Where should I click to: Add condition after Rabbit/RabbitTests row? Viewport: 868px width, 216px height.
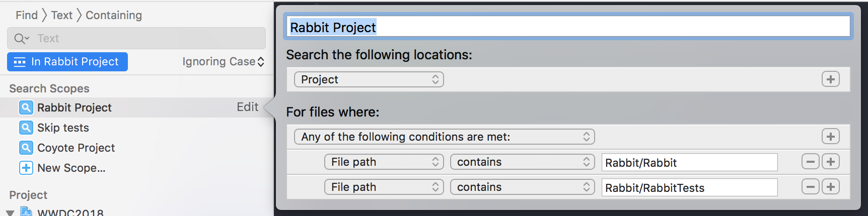(x=831, y=187)
